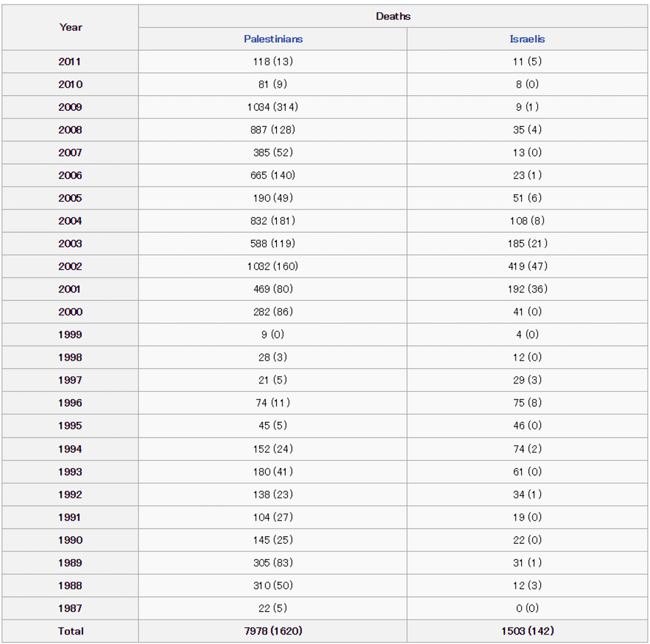Select the 1994 year row label
Viewport: 650px width, 644px height.
point(70,449)
